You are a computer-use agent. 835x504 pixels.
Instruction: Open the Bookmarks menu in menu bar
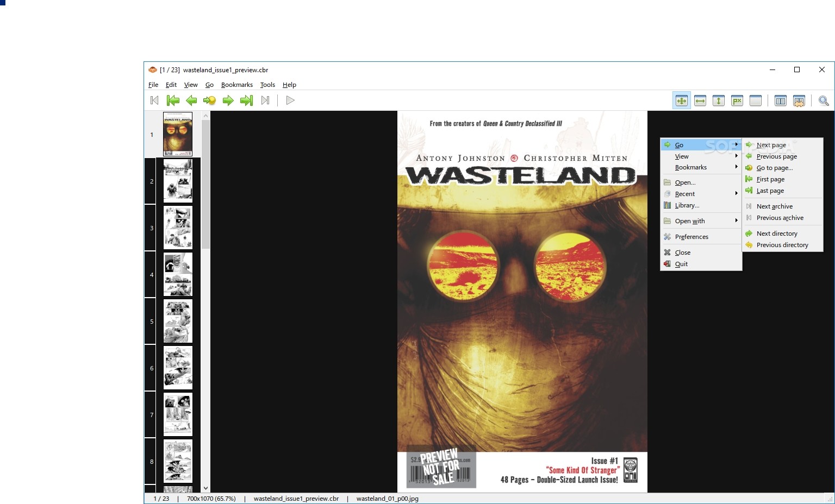[x=237, y=85]
